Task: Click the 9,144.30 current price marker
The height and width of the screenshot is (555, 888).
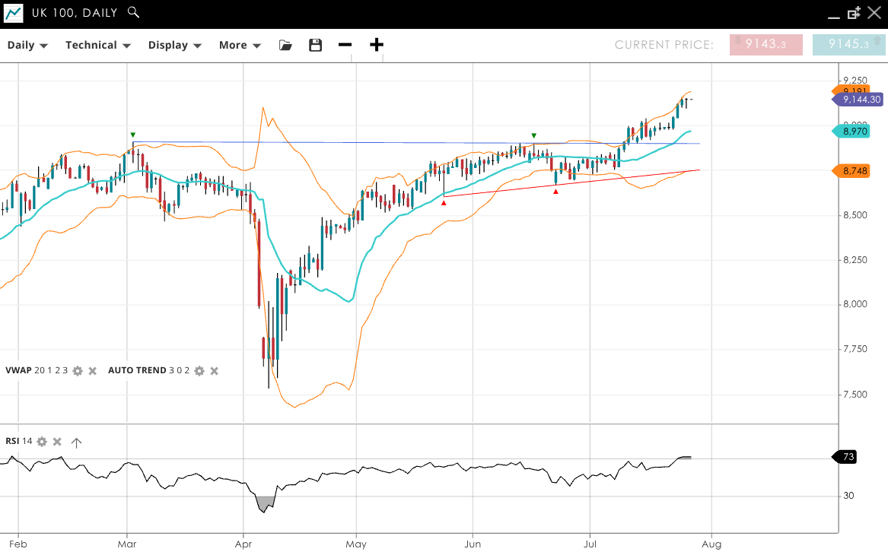Action: click(x=859, y=100)
